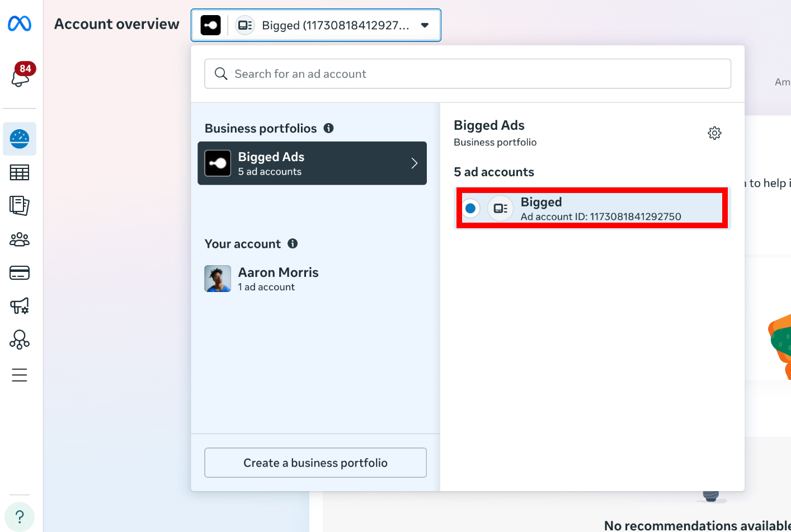Image resolution: width=791 pixels, height=532 pixels.
Task: Open Audiences people icon in sidebar
Action: click(20, 239)
